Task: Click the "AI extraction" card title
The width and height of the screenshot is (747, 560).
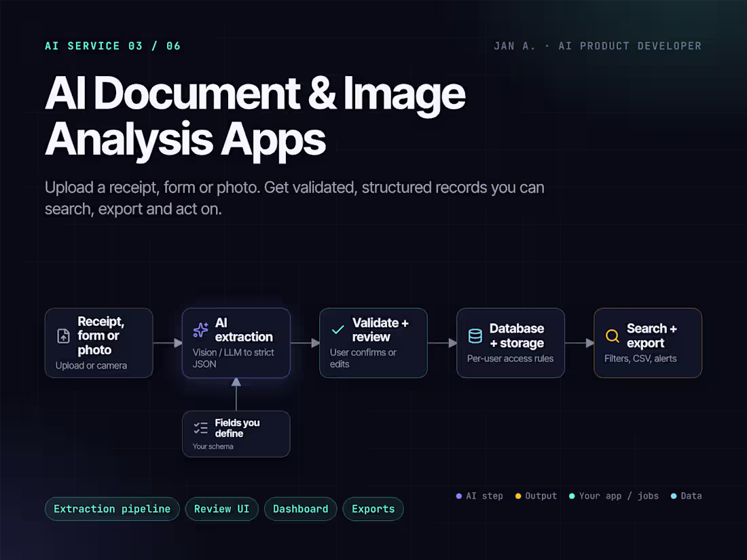Action: [x=244, y=329]
